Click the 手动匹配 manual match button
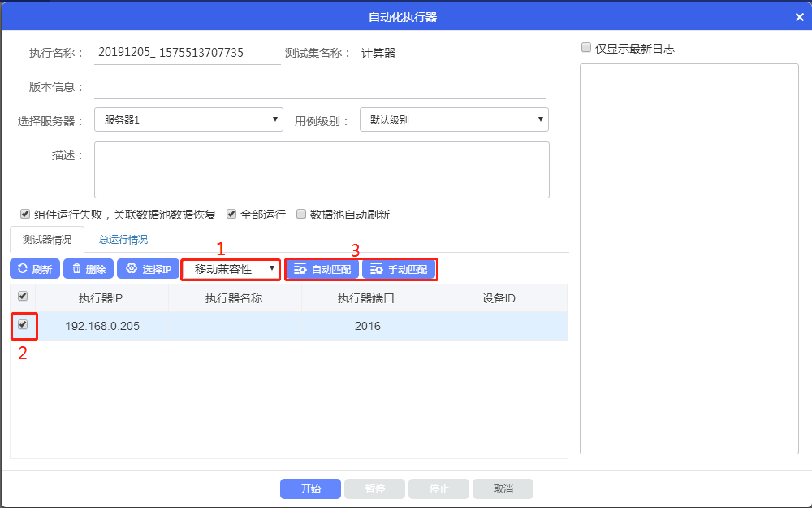 [399, 269]
